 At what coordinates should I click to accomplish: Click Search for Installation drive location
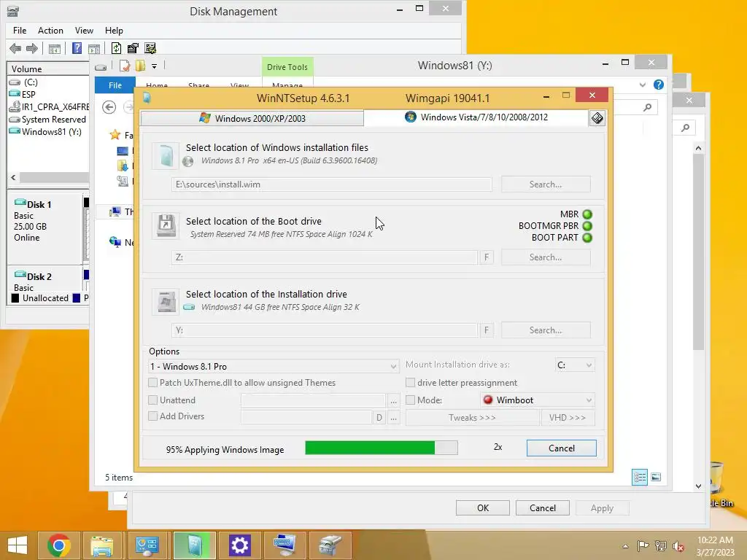point(546,330)
